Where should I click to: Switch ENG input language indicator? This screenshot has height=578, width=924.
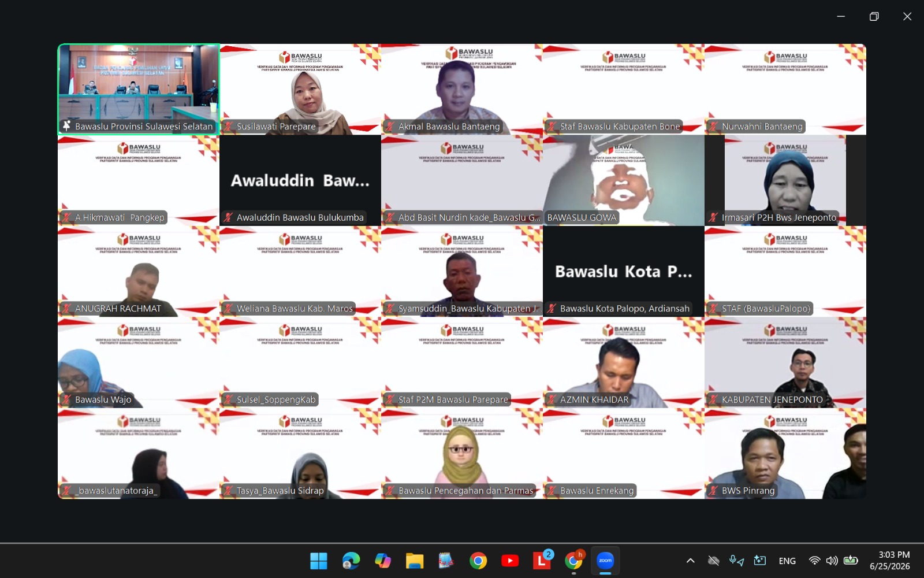[787, 561]
